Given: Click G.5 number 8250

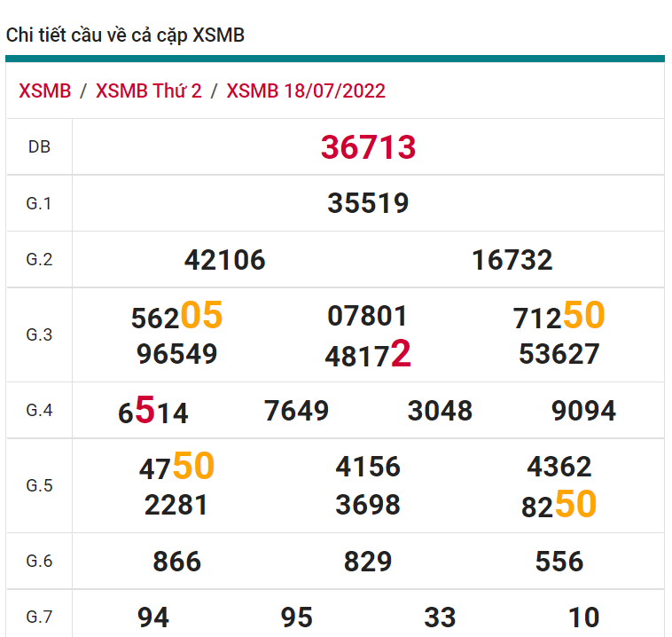Looking at the screenshot, I should pyautogui.click(x=559, y=506).
